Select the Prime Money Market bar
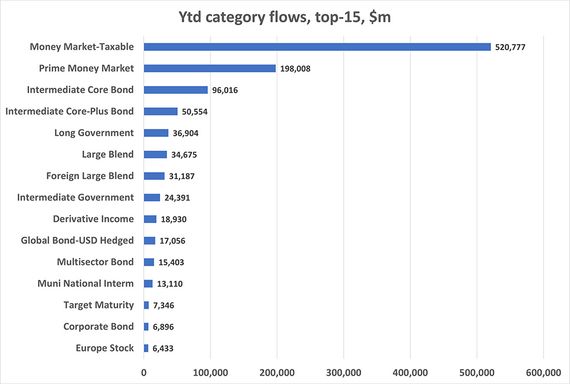570x384 pixels. click(x=210, y=68)
